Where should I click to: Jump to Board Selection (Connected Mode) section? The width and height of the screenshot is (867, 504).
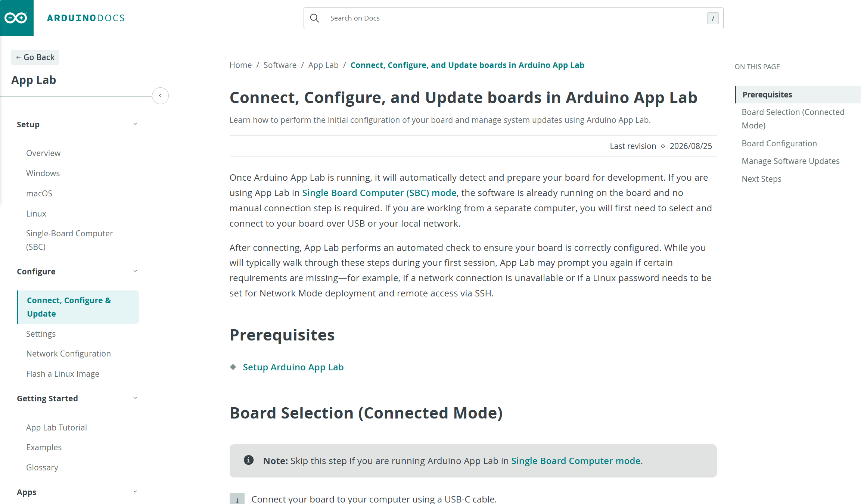(x=793, y=119)
